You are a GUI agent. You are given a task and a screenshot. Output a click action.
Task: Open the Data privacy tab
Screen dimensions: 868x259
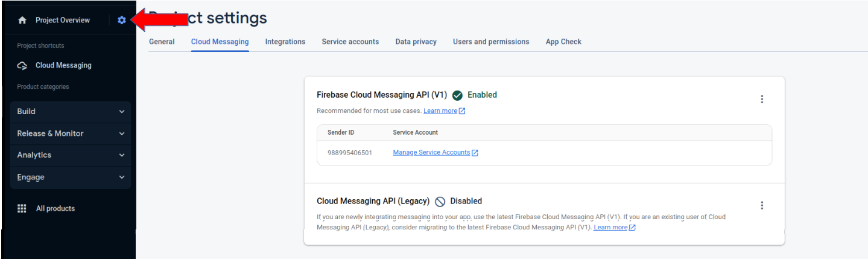(x=416, y=42)
